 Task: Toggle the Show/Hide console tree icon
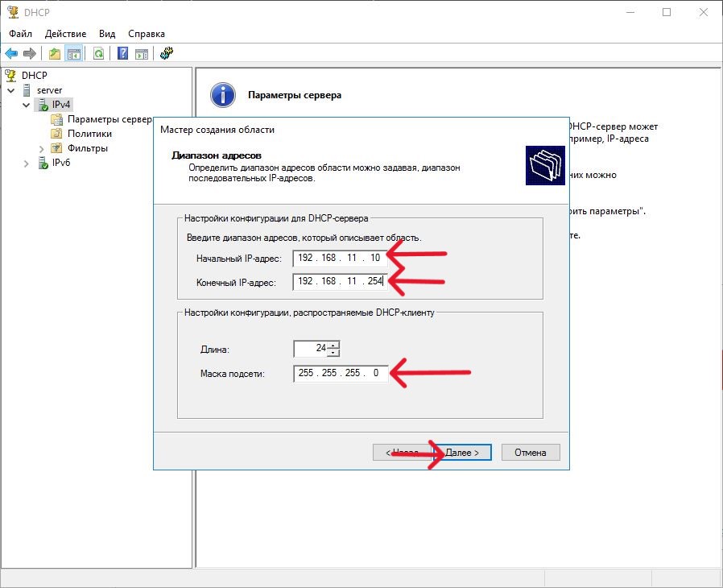74,54
